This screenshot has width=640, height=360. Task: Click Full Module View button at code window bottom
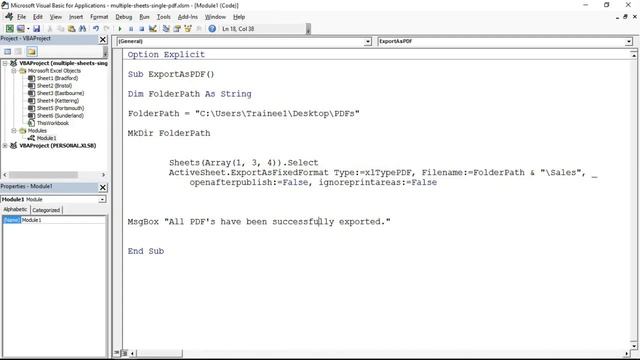[124, 353]
